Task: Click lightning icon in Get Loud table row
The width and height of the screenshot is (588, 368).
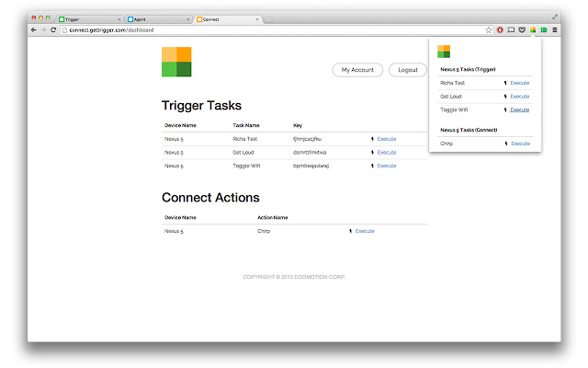Action: (x=372, y=153)
